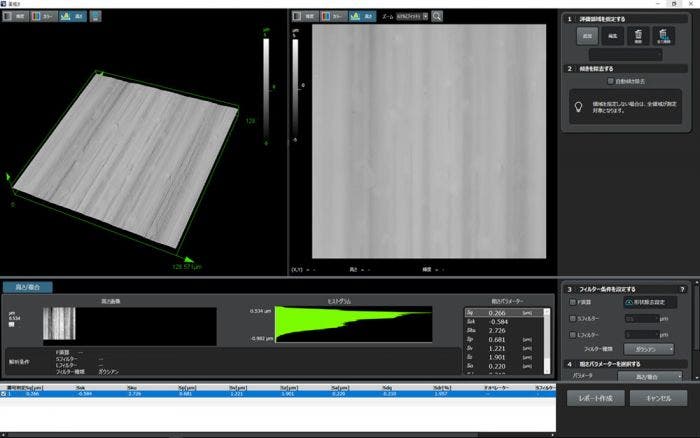Image resolution: width=700 pixels, height=438 pixels.
Task: Switch to the height/composite tab
Action: (28, 288)
